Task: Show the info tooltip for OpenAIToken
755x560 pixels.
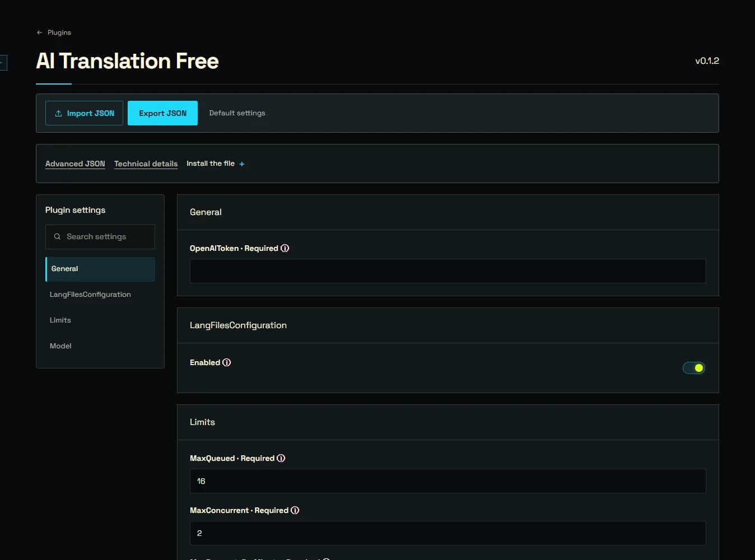Action: point(285,248)
